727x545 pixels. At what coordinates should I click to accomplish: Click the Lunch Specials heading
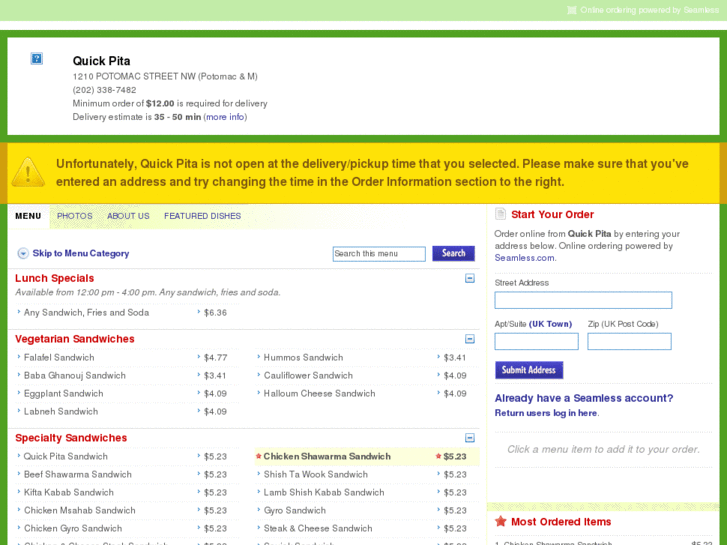pos(54,278)
